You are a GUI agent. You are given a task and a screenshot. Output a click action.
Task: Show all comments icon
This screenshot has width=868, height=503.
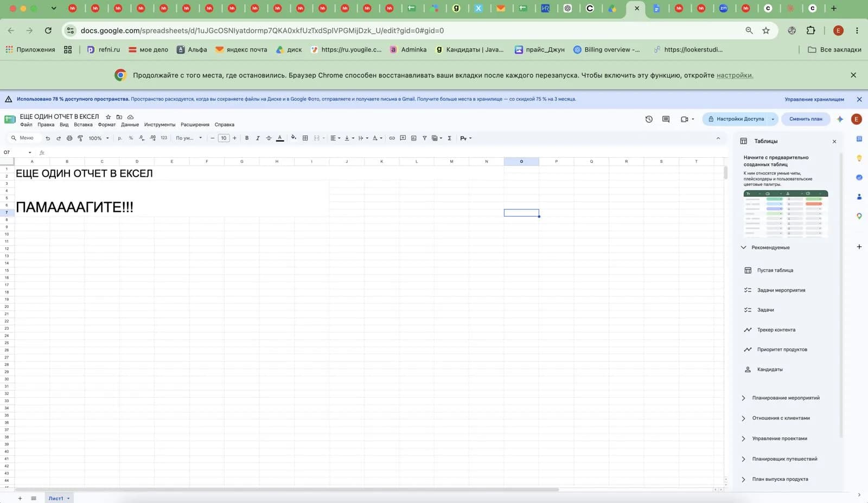click(x=666, y=119)
